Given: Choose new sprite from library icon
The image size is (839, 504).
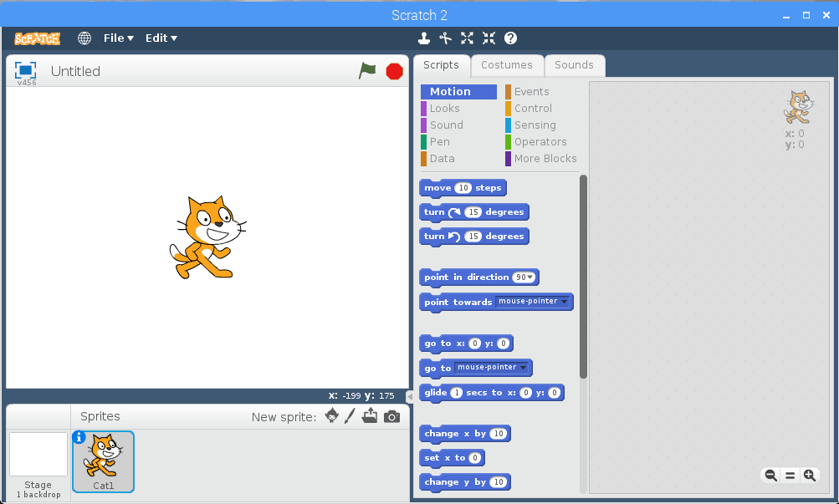Looking at the screenshot, I should (x=332, y=416).
